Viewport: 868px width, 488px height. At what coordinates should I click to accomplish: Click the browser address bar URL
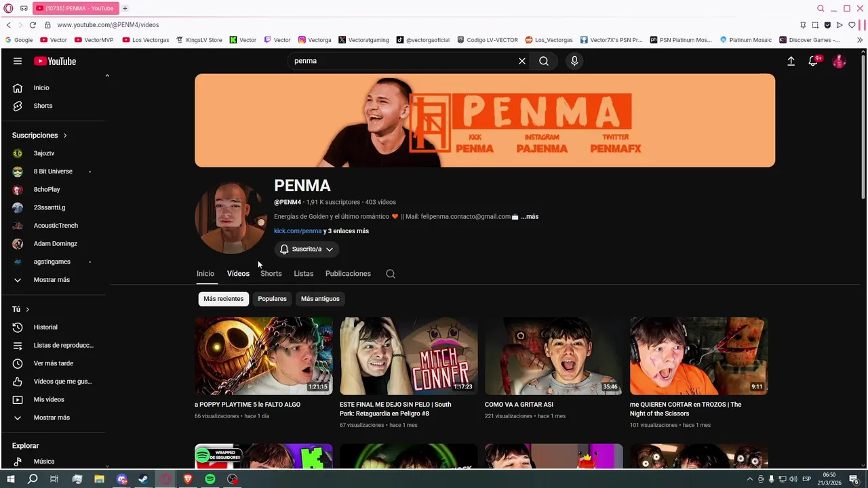pyautogui.click(x=108, y=25)
